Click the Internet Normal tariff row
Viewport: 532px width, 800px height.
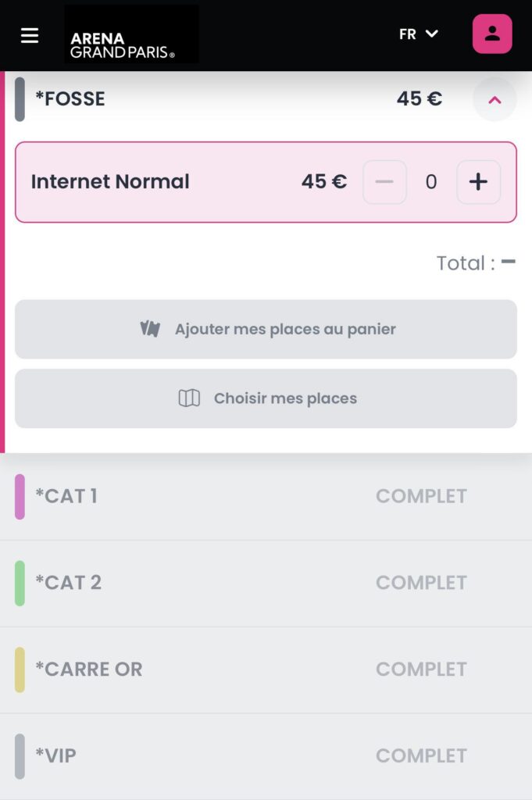click(156, 182)
